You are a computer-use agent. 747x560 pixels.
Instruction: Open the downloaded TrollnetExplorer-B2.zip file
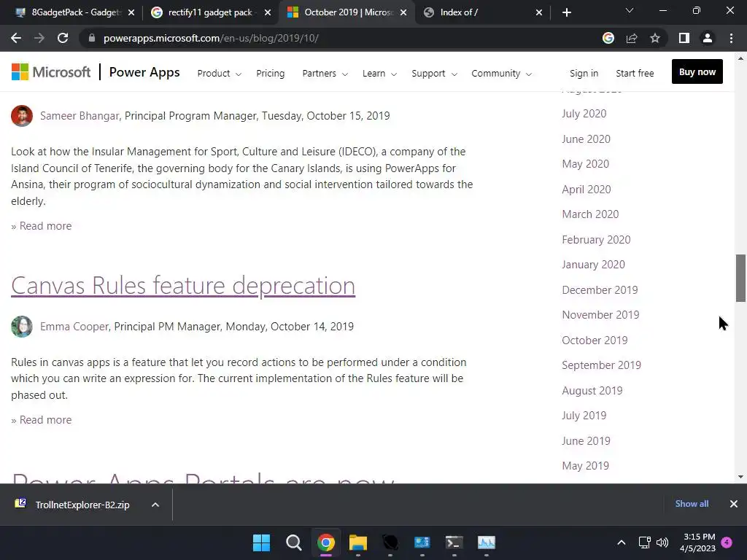coord(82,505)
